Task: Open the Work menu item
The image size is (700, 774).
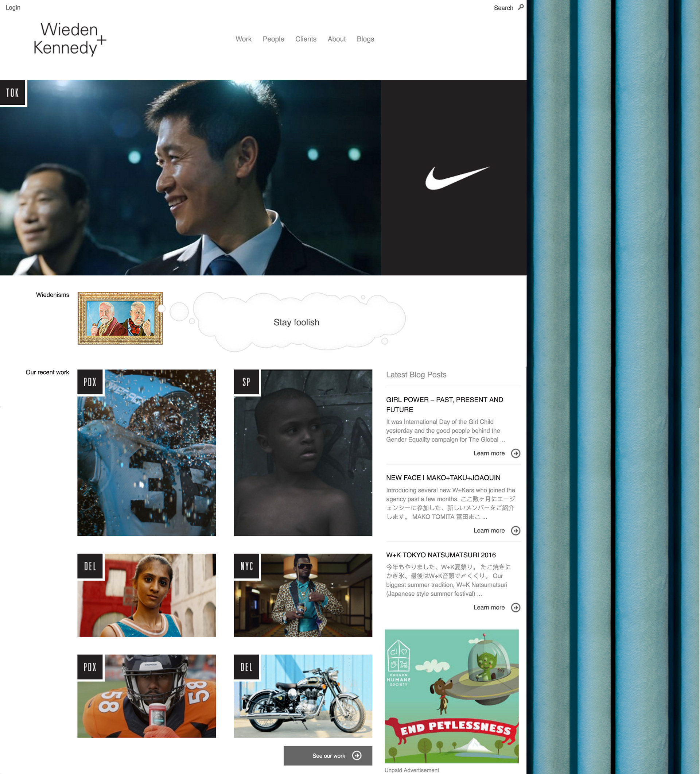Action: tap(243, 39)
